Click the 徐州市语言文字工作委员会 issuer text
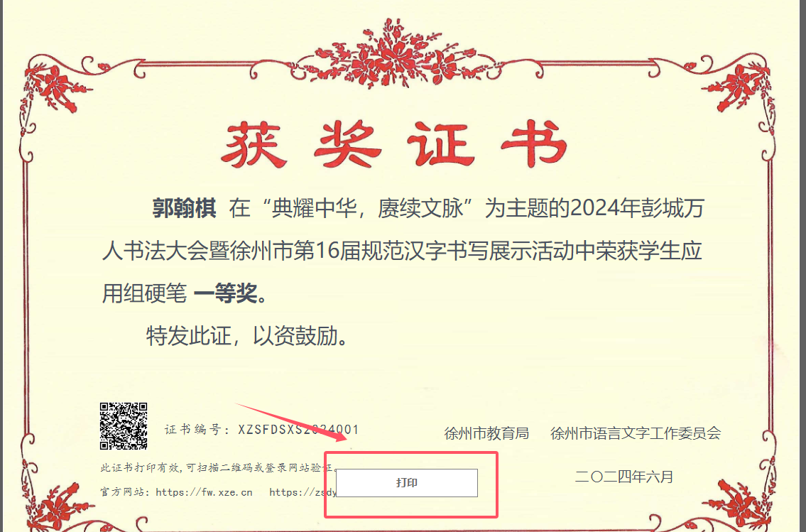Viewport: 806px width, 532px height. point(636,433)
